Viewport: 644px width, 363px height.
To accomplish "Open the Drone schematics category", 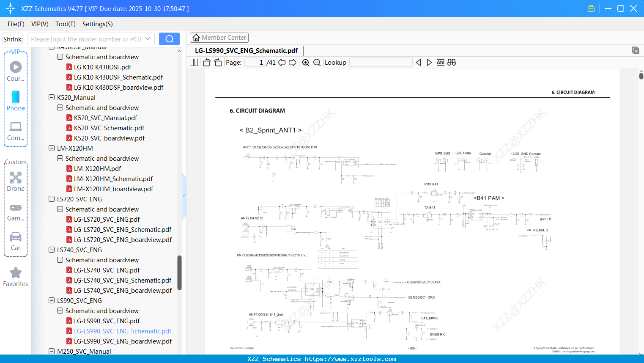I will tap(16, 181).
